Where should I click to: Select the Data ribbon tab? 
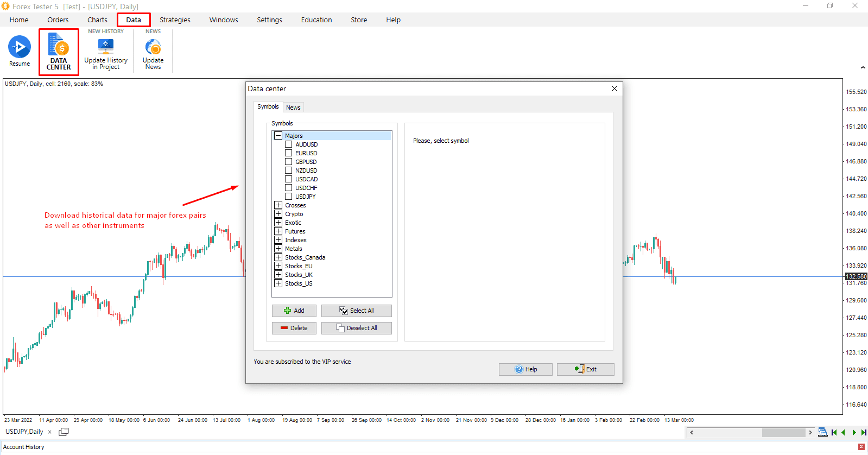pyautogui.click(x=134, y=20)
